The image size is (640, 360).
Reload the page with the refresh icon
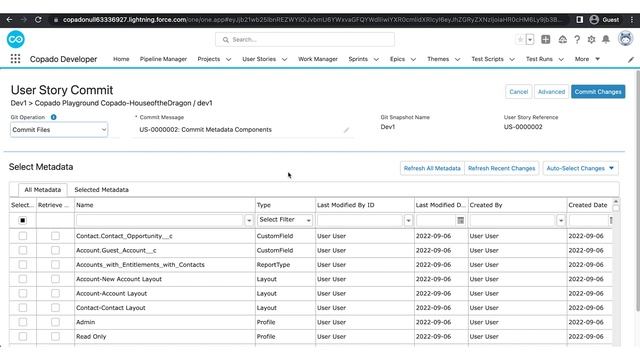click(x=38, y=20)
